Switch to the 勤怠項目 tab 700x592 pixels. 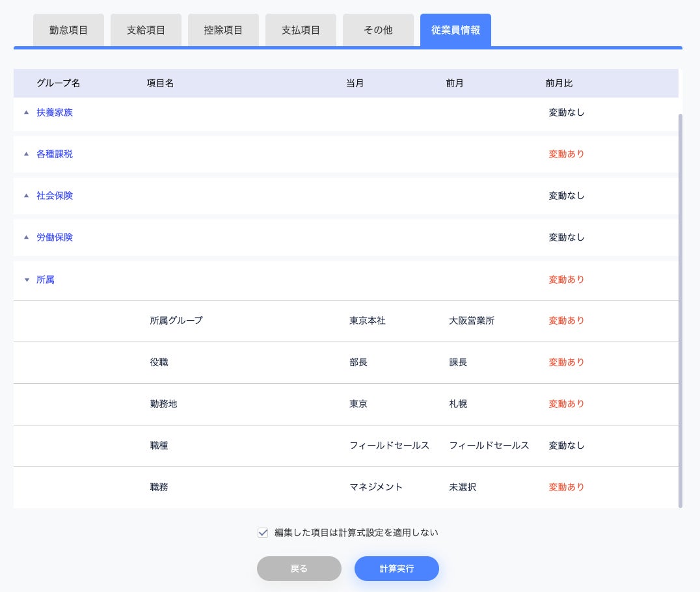(x=68, y=30)
